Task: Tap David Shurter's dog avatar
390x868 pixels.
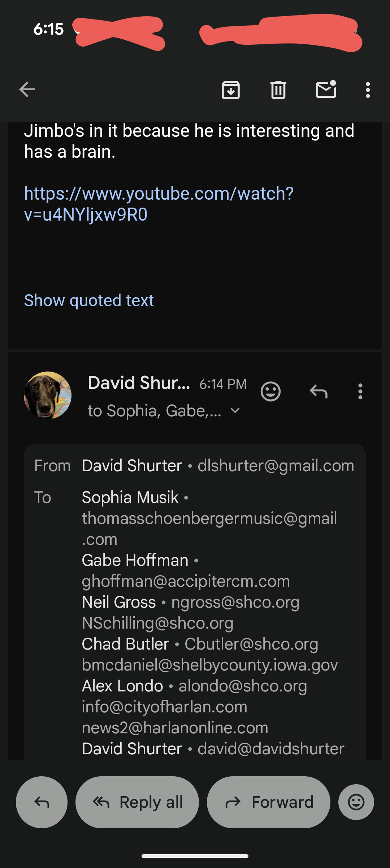Action: tap(48, 395)
